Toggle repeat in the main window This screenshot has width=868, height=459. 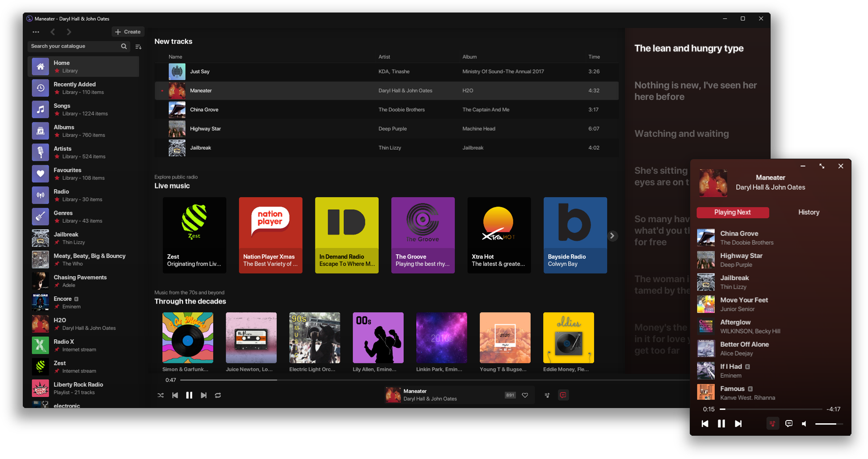coord(218,395)
